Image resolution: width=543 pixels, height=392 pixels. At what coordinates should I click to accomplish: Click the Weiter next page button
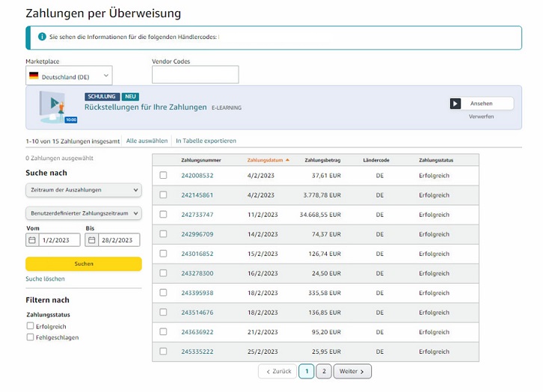pos(352,371)
